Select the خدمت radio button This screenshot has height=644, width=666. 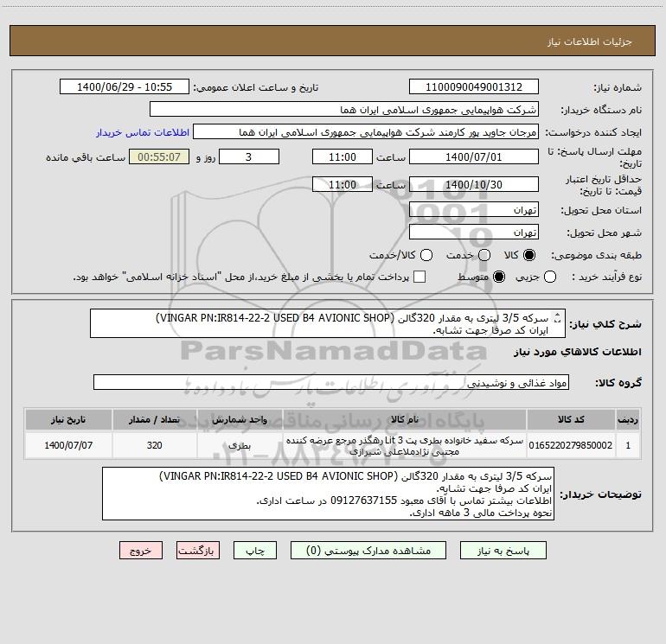tap(484, 255)
